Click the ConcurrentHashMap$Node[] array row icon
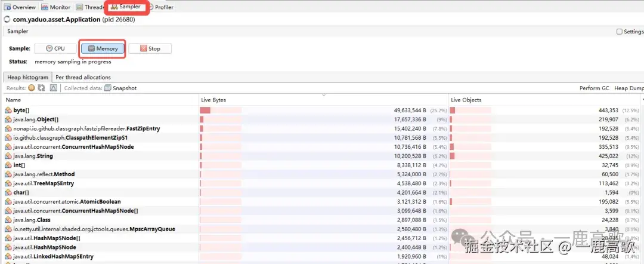 coord(8,210)
